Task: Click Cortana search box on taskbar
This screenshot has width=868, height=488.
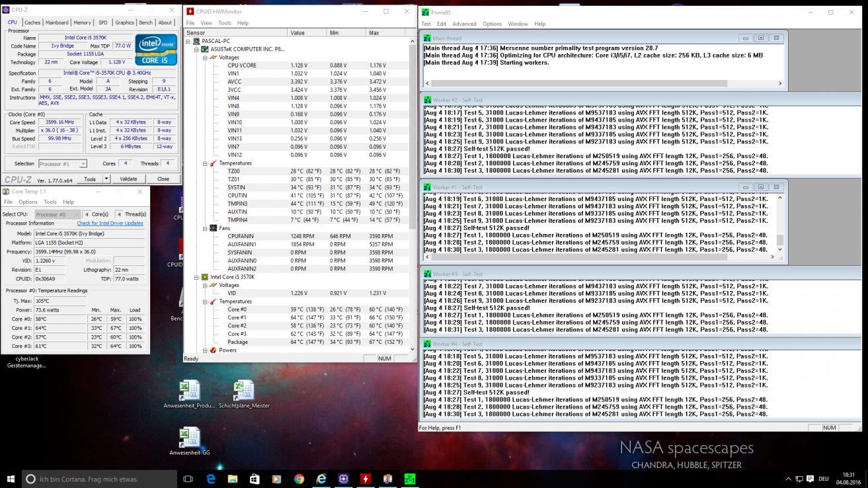Action: (x=99, y=479)
